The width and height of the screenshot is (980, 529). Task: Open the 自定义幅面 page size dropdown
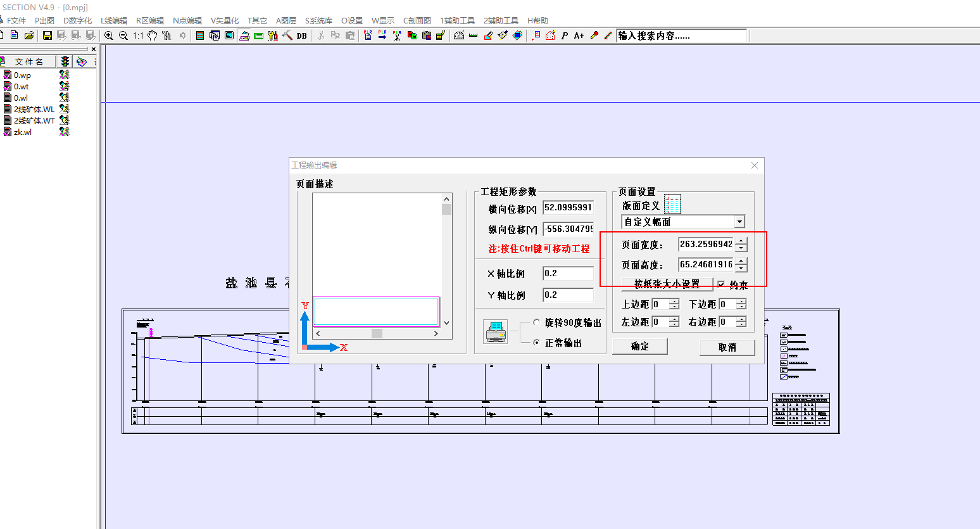click(739, 222)
